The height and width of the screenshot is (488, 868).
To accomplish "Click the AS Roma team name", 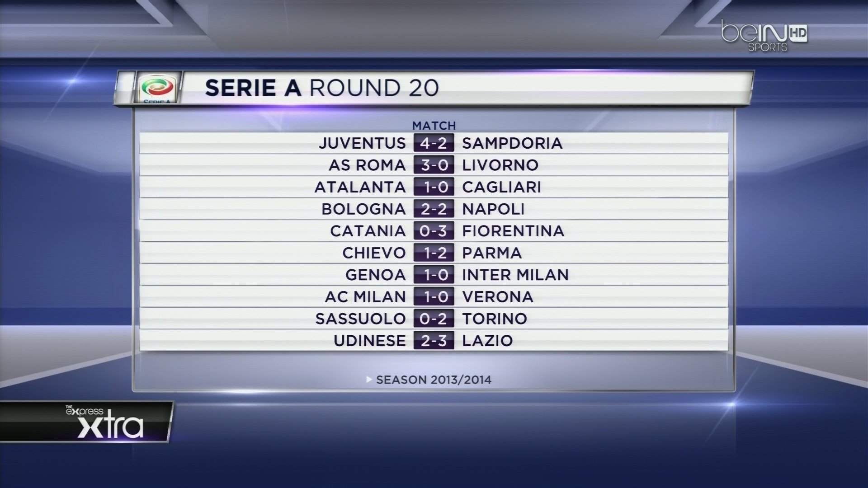I will 367,165.
